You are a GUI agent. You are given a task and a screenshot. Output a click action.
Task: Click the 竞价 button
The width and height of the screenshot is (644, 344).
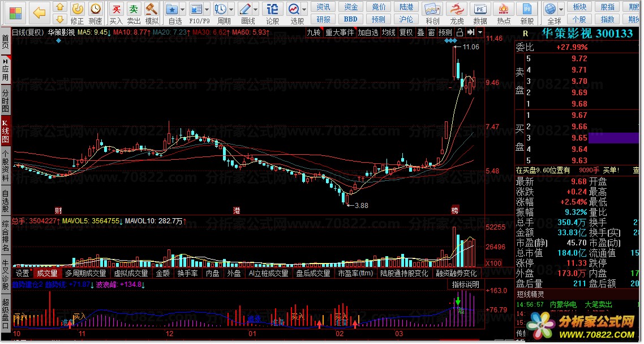tap(378, 7)
